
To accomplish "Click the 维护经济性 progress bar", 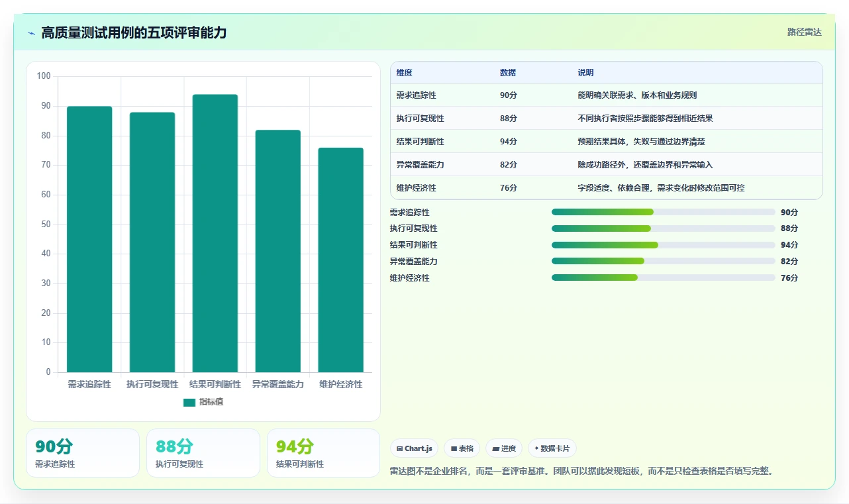I will [663, 277].
